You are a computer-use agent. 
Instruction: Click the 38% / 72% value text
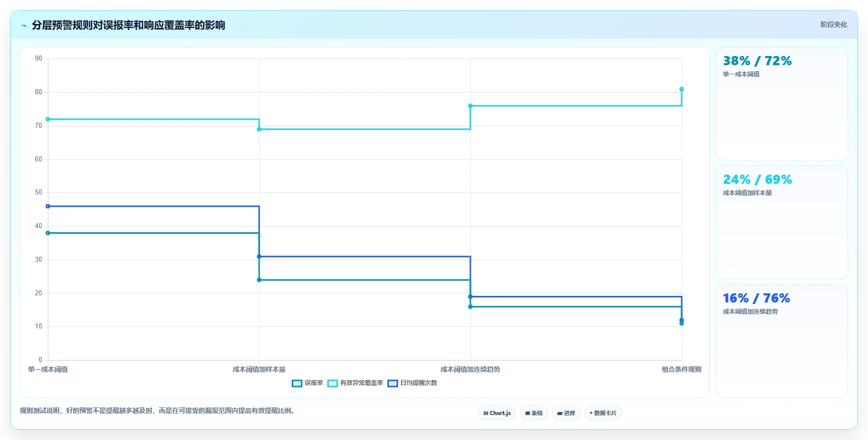point(757,61)
